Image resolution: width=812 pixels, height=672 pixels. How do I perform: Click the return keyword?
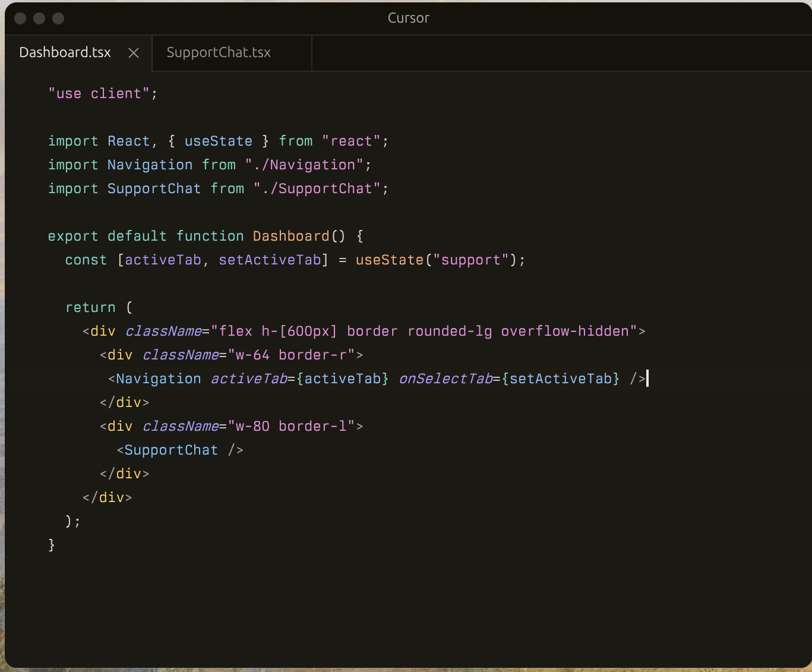coord(90,308)
